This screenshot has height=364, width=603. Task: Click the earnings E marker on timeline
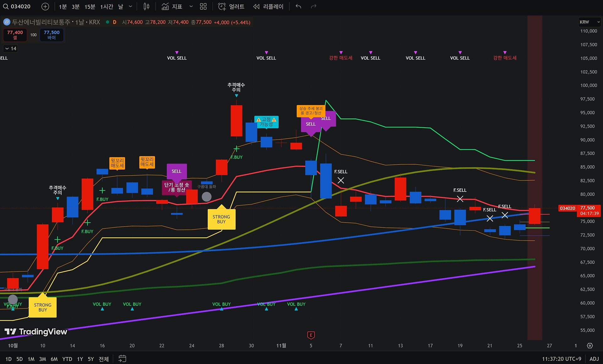(x=311, y=335)
